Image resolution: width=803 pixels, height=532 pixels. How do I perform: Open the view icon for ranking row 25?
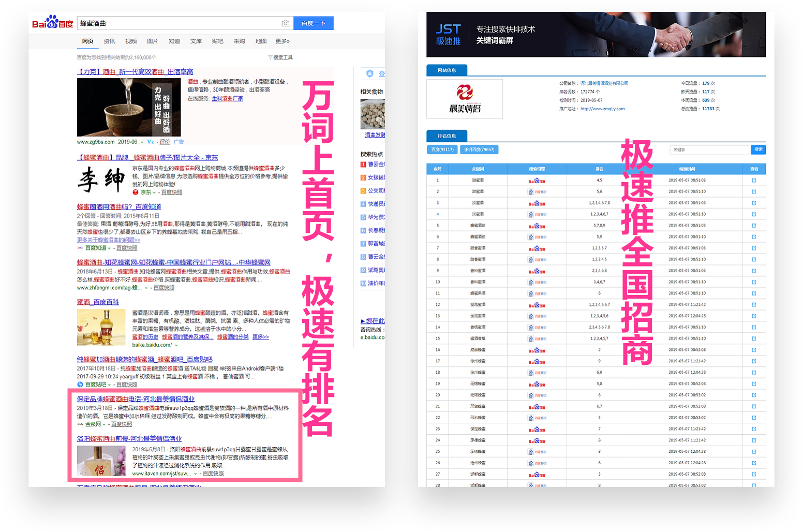754,452
